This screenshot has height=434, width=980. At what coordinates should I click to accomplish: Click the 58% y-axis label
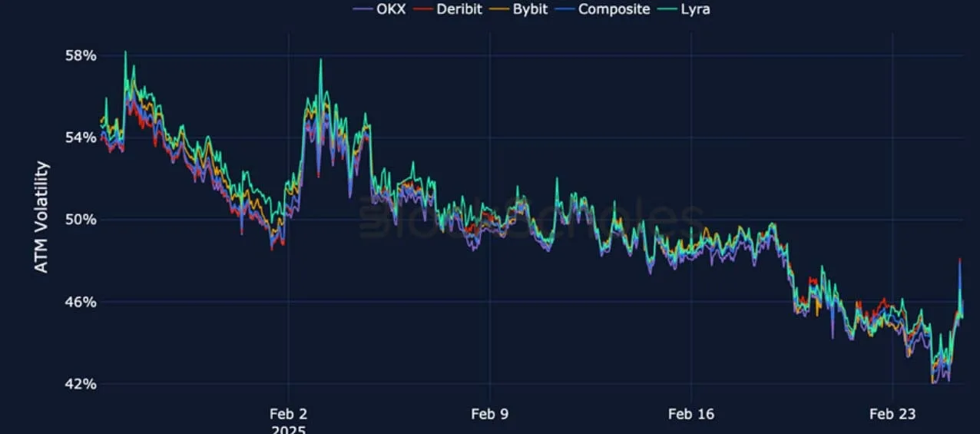(81, 55)
